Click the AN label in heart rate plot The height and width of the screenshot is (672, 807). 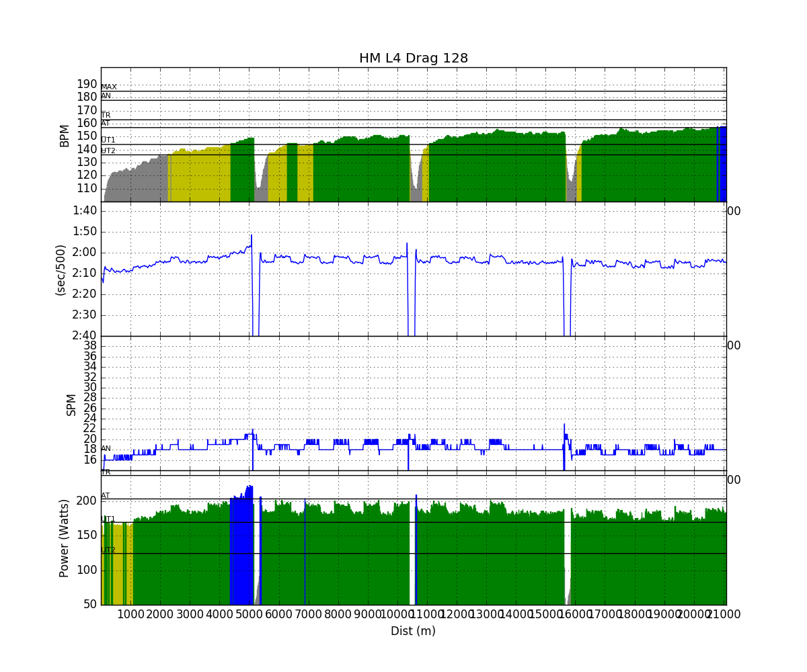click(x=106, y=96)
